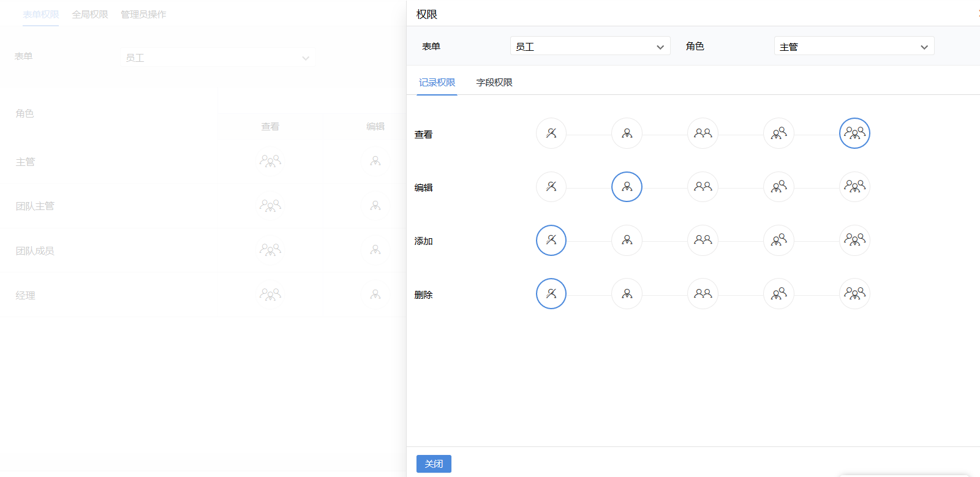Toggle selected all-users option in 查看 row
The width and height of the screenshot is (980, 477).
854,133
